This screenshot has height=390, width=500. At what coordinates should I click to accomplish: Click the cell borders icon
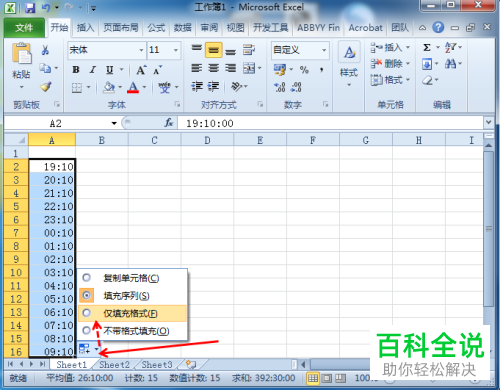[x=77, y=88]
